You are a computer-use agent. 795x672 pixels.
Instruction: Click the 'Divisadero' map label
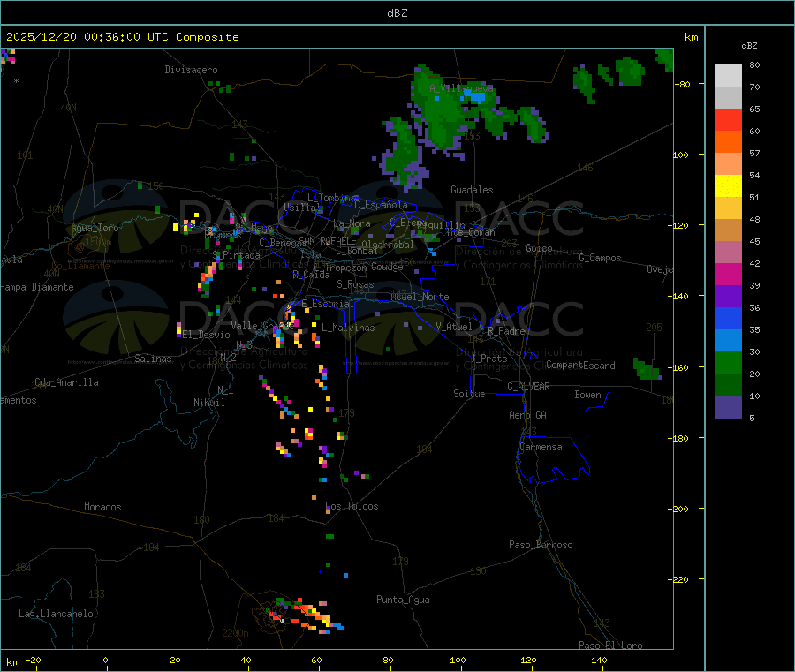(x=191, y=70)
